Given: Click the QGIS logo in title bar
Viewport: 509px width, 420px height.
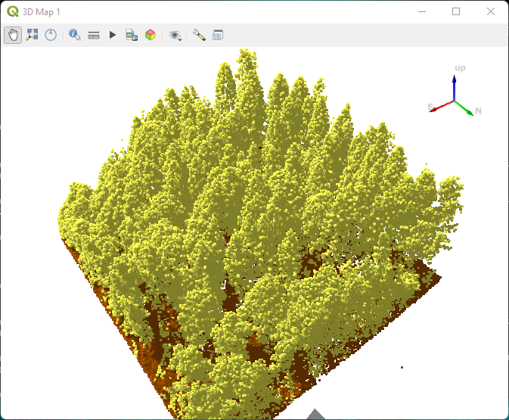Looking at the screenshot, I should [x=13, y=12].
